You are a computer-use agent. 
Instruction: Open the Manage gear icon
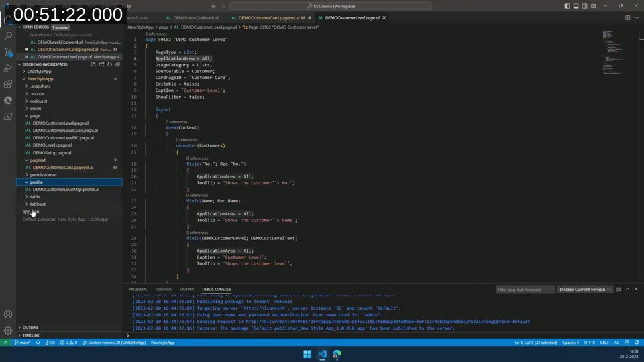(8, 330)
